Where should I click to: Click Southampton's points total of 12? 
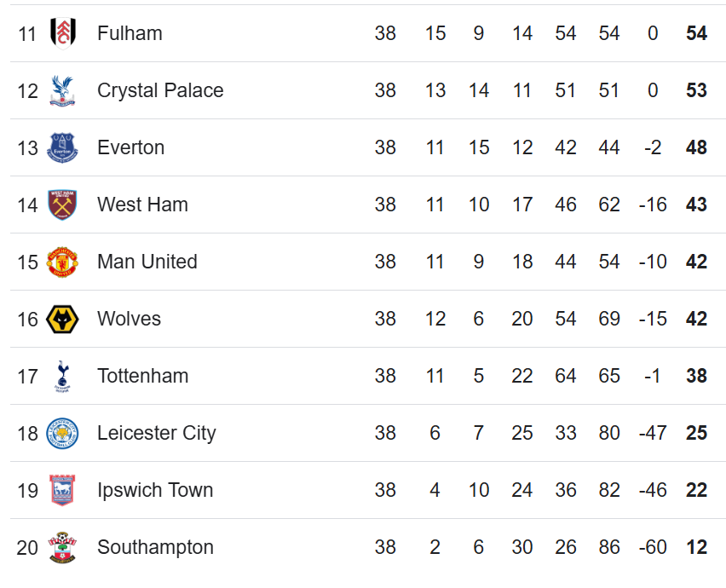pyautogui.click(x=696, y=547)
